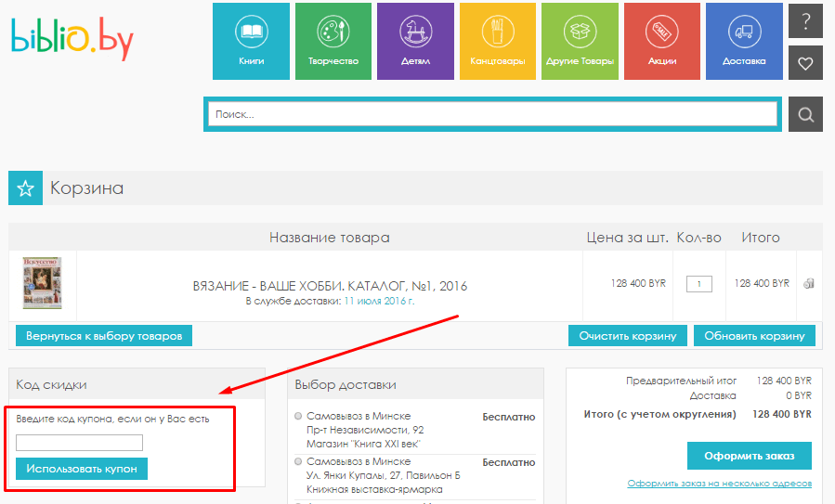Click the Очистить корзину button

pyautogui.click(x=628, y=335)
